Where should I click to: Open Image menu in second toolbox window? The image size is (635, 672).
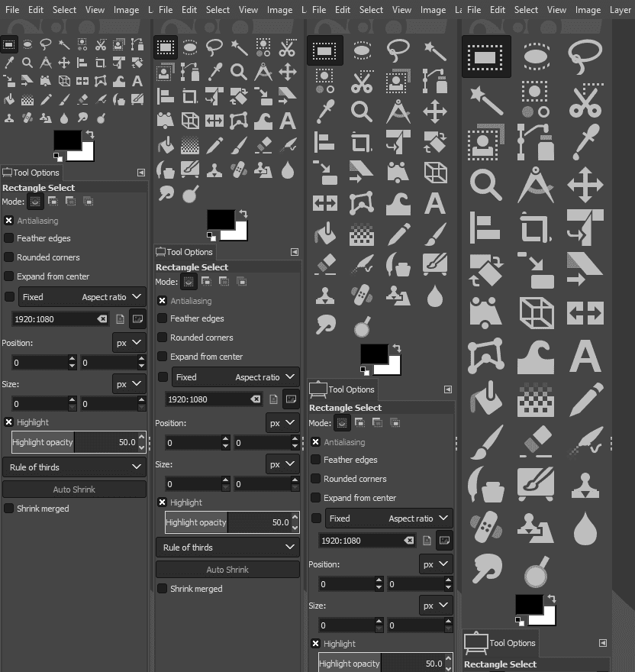[279, 9]
